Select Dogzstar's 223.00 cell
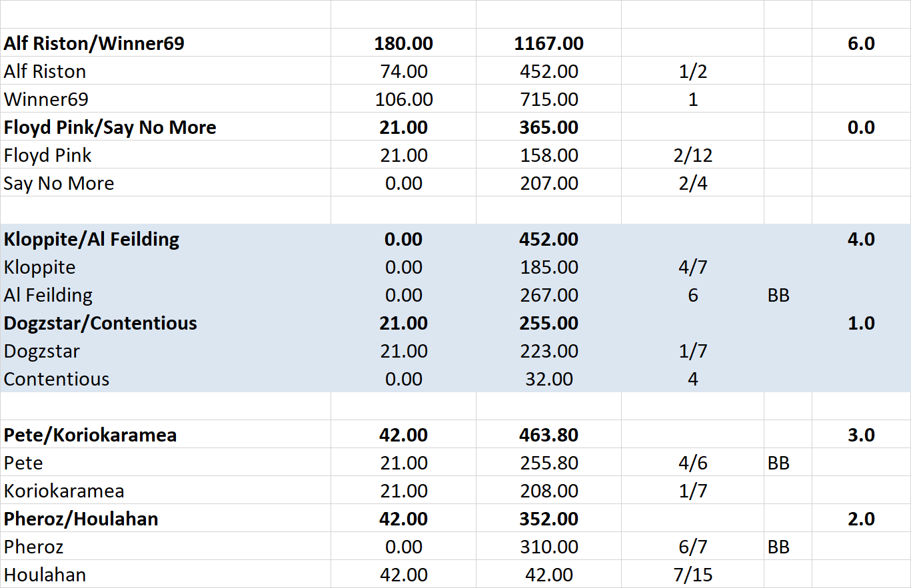The height and width of the screenshot is (588, 911). tap(548, 352)
